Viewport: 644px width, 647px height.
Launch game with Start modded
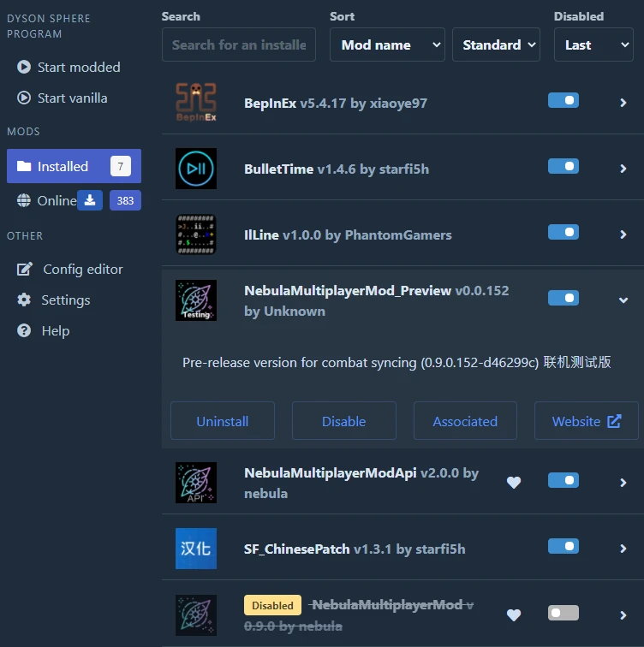point(69,67)
